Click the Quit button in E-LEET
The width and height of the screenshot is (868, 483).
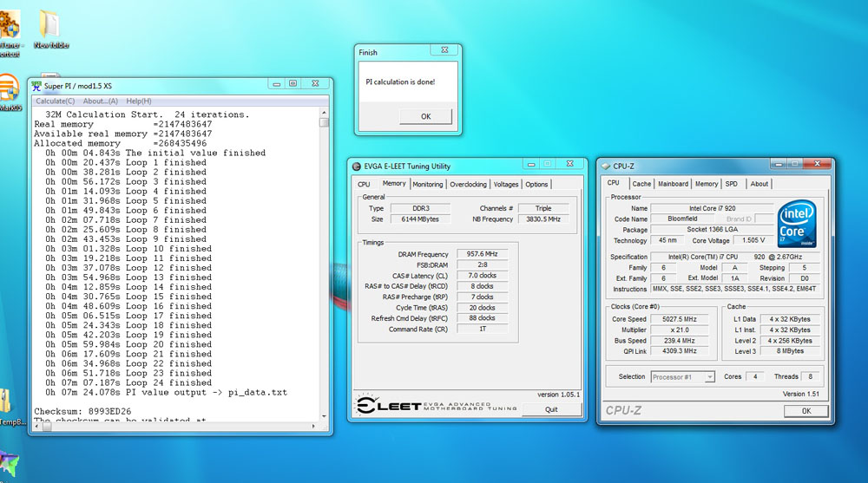pos(551,409)
